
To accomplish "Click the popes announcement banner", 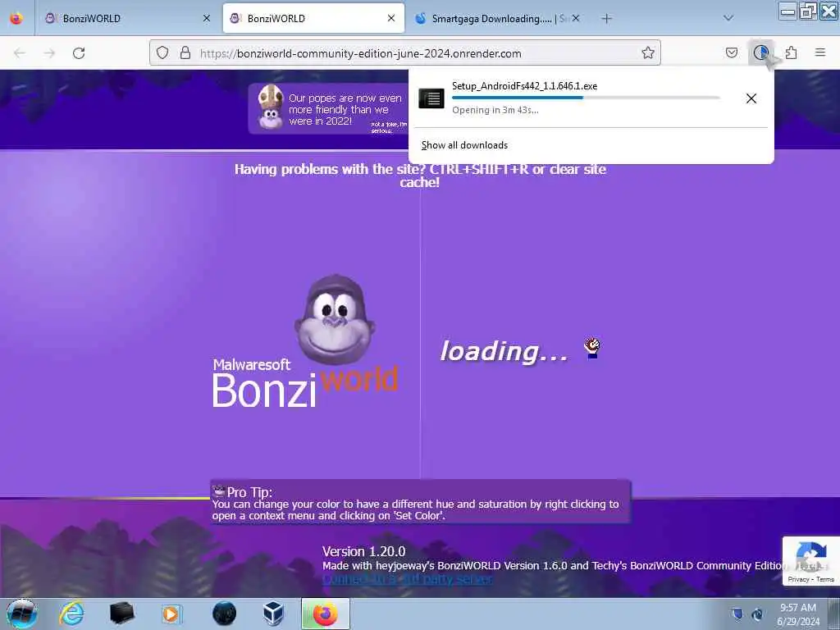I will 328,108.
